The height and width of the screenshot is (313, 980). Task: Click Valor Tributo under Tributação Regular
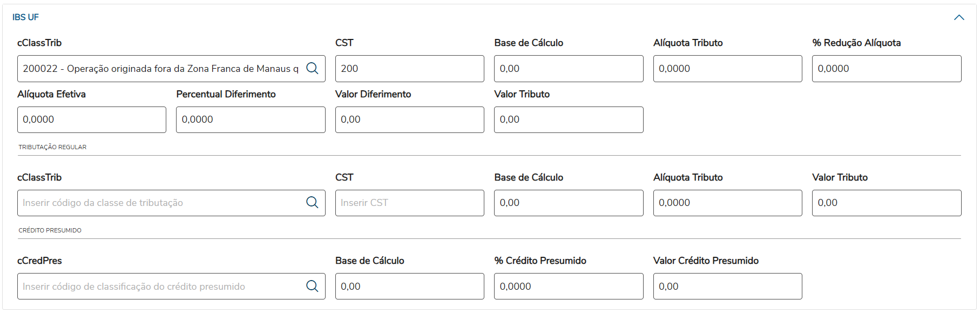(x=886, y=203)
